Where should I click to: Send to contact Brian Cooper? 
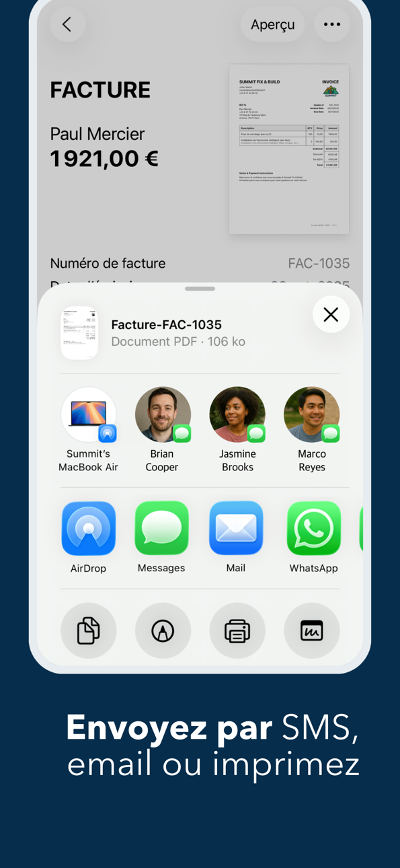coord(162,430)
